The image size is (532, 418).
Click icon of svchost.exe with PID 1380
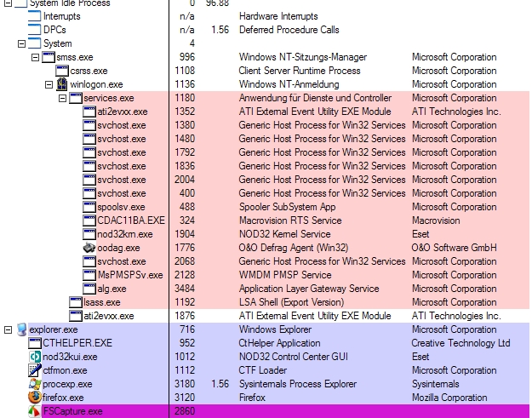coord(89,125)
